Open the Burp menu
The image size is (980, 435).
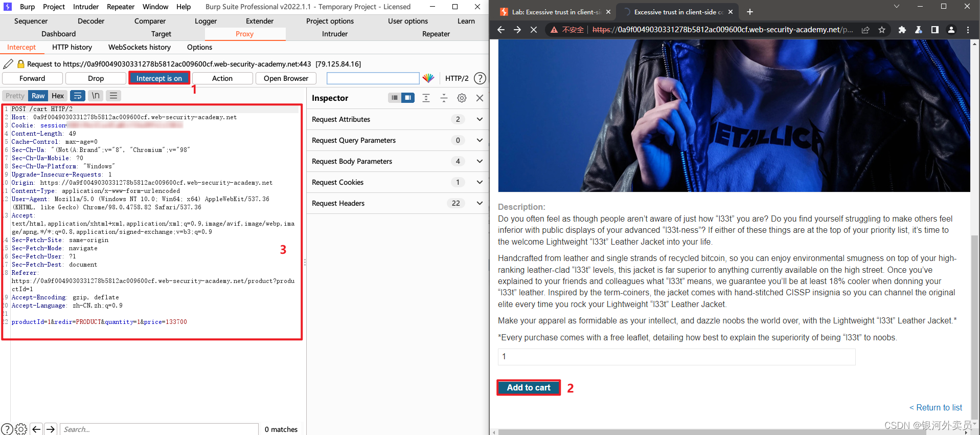tap(27, 7)
